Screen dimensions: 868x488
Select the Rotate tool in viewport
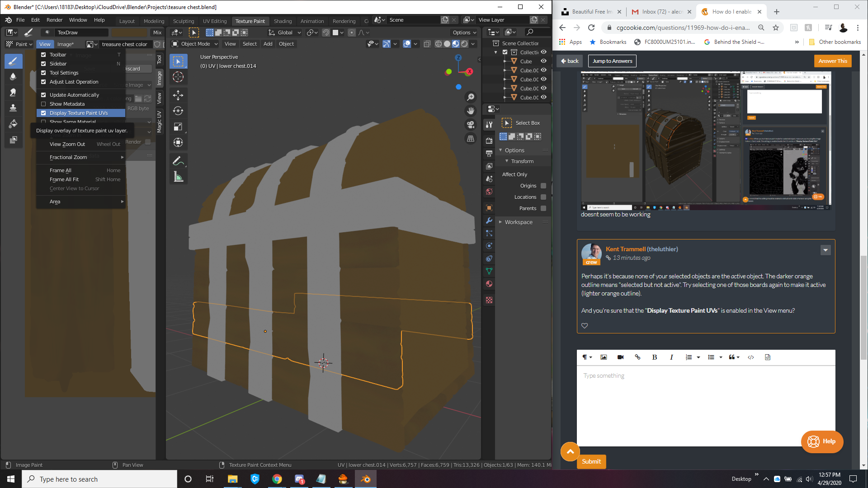(178, 111)
